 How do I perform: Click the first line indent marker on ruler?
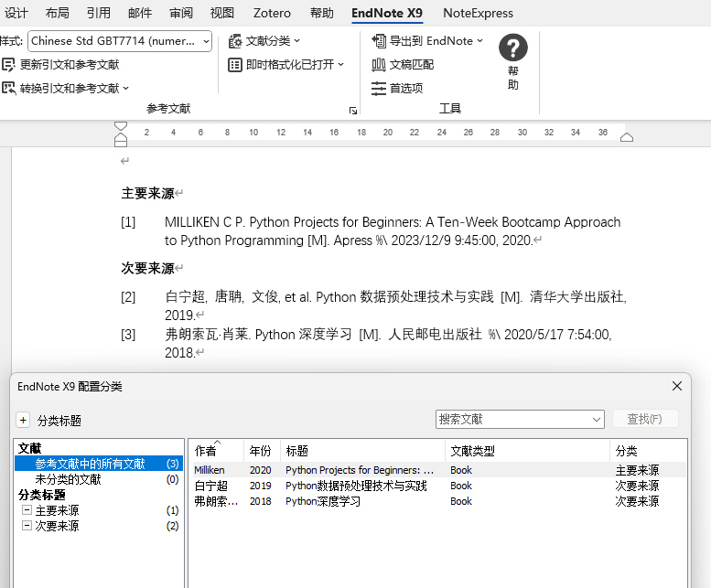tap(121, 126)
